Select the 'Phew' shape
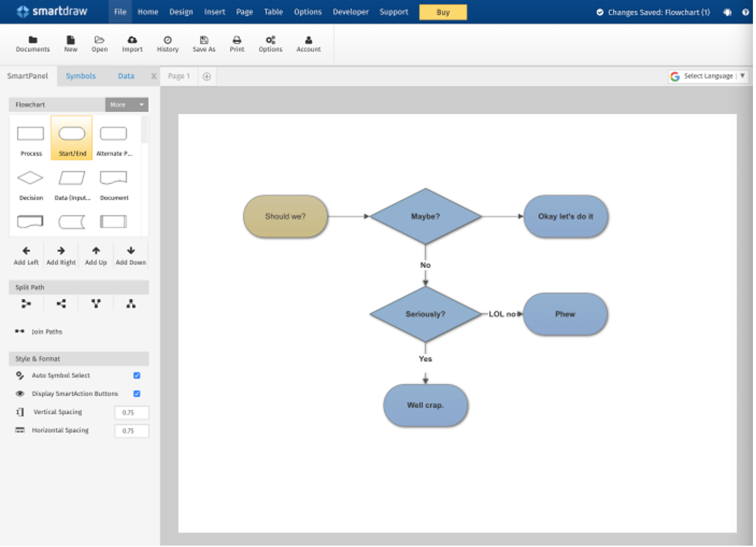This screenshot has width=756, height=547. click(565, 314)
